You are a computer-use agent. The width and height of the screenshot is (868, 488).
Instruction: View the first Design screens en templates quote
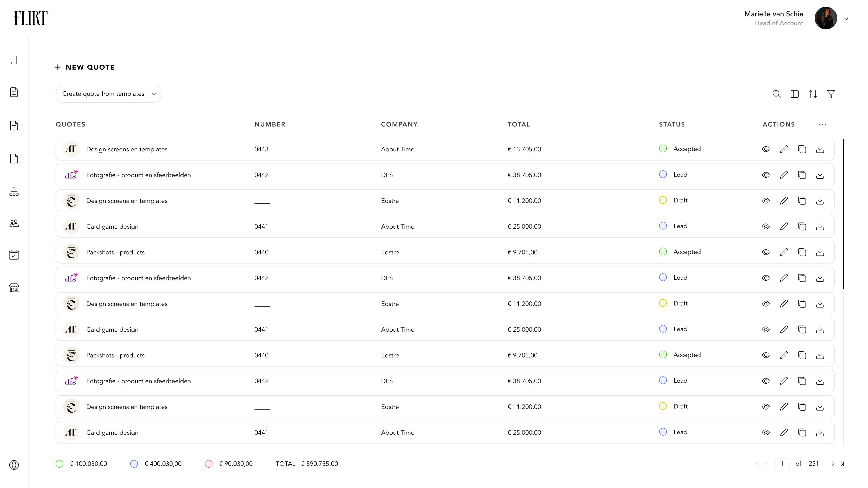click(766, 149)
